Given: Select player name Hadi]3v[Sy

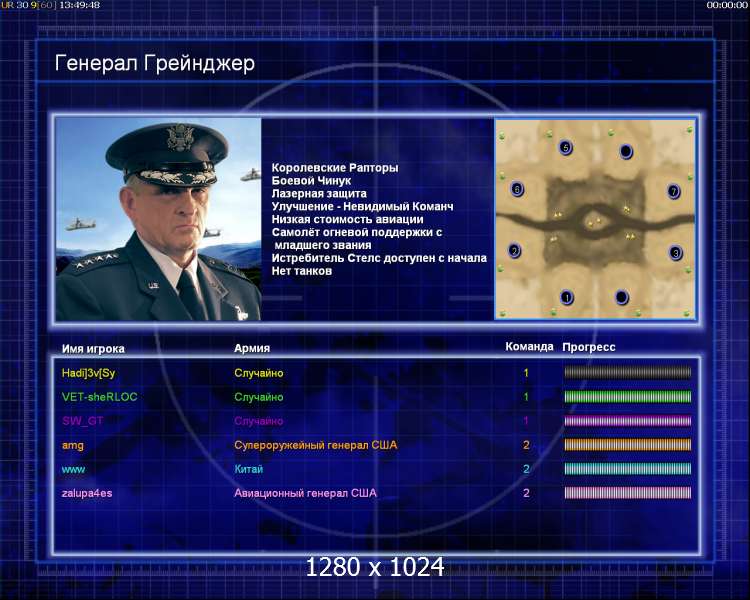Looking at the screenshot, I should pos(88,373).
